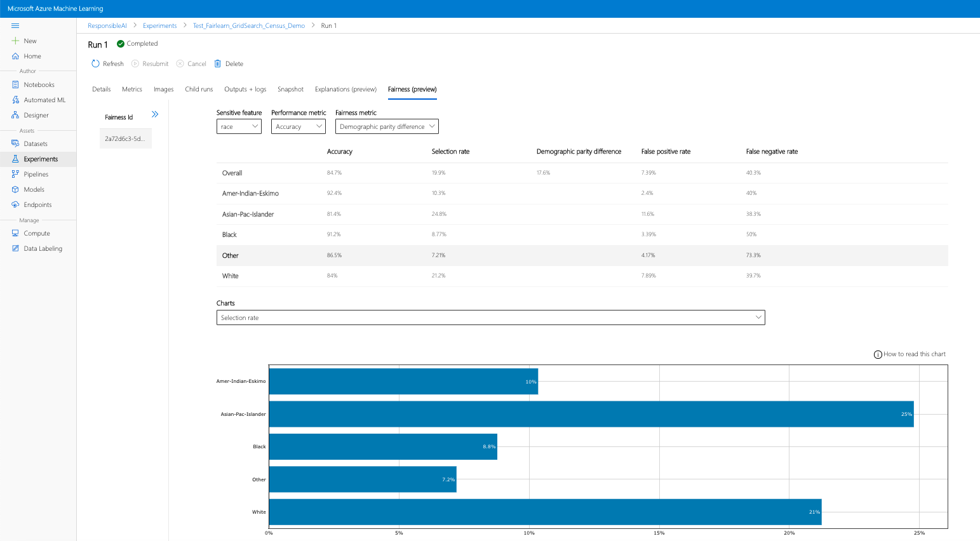This screenshot has width=980, height=541.
Task: Switch to the Explanations (preview) tab
Action: (x=346, y=89)
